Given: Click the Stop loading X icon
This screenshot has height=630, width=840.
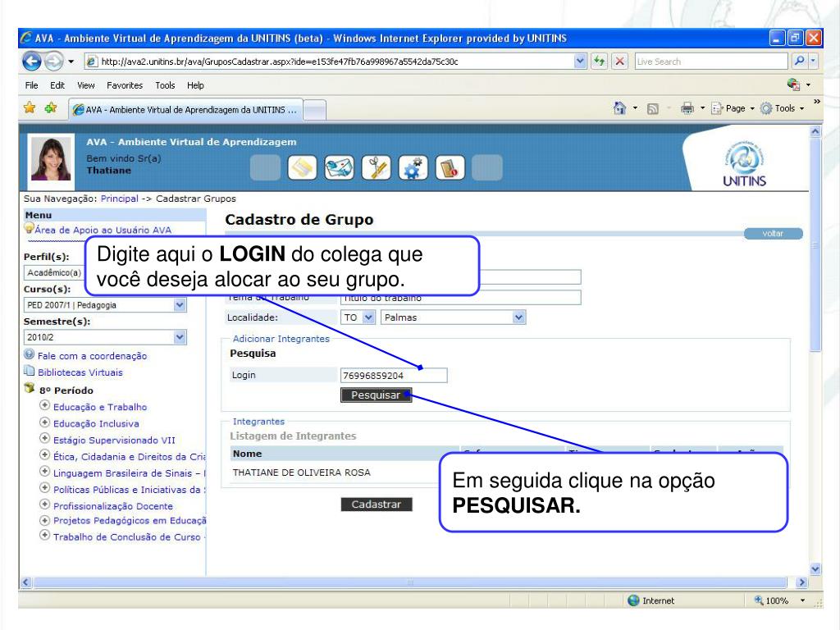Looking at the screenshot, I should [x=620, y=62].
